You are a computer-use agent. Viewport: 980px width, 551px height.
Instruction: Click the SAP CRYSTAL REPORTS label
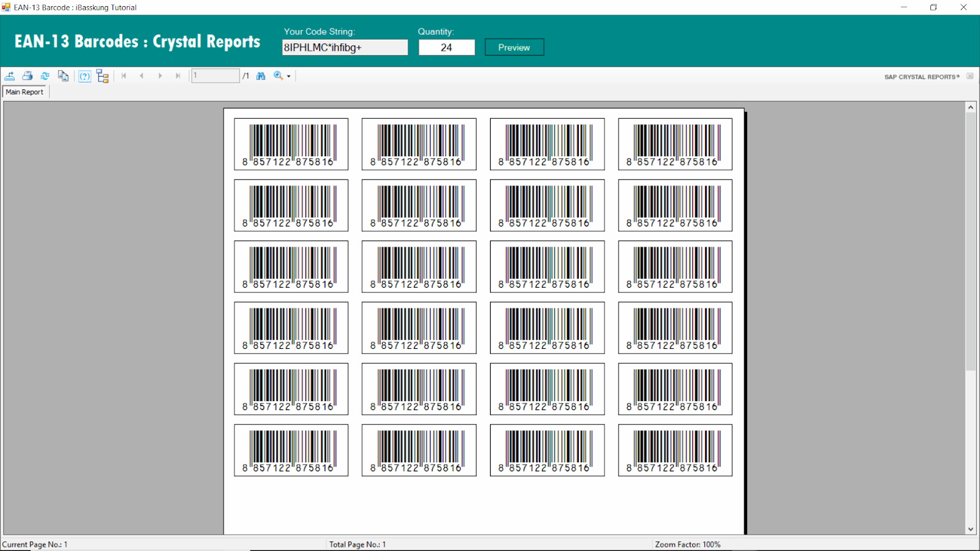[921, 77]
